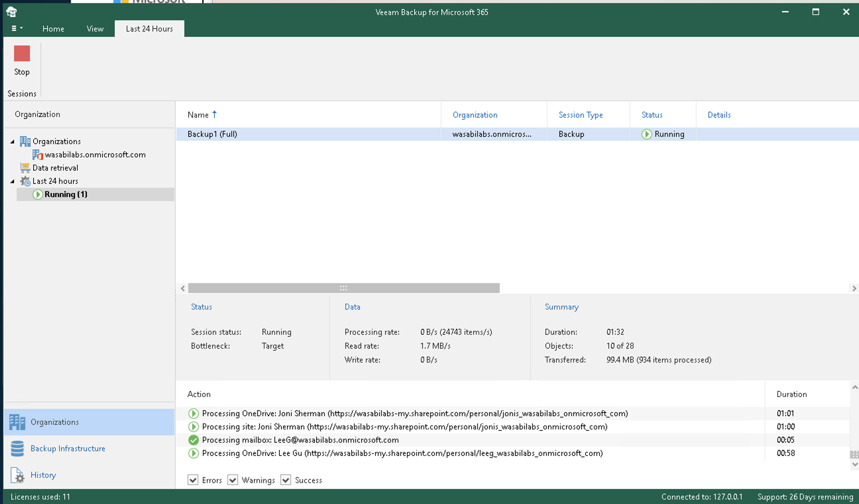Select the Last 24 hours tree node
The image size is (859, 504).
55,181
